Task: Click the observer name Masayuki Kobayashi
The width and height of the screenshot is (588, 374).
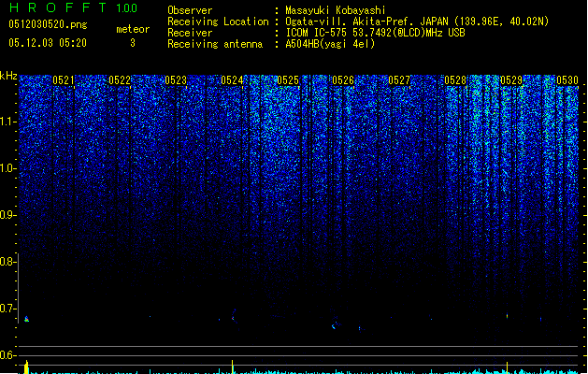Action: pos(336,10)
